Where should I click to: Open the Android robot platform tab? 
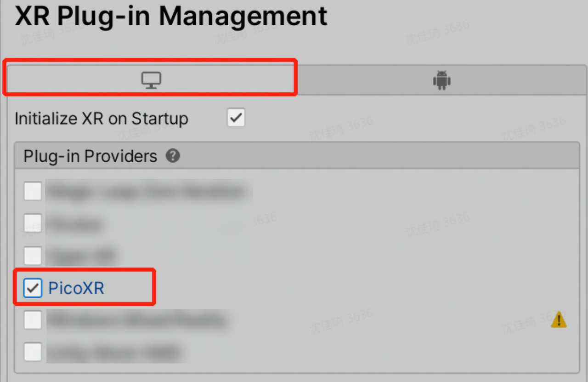(x=441, y=80)
